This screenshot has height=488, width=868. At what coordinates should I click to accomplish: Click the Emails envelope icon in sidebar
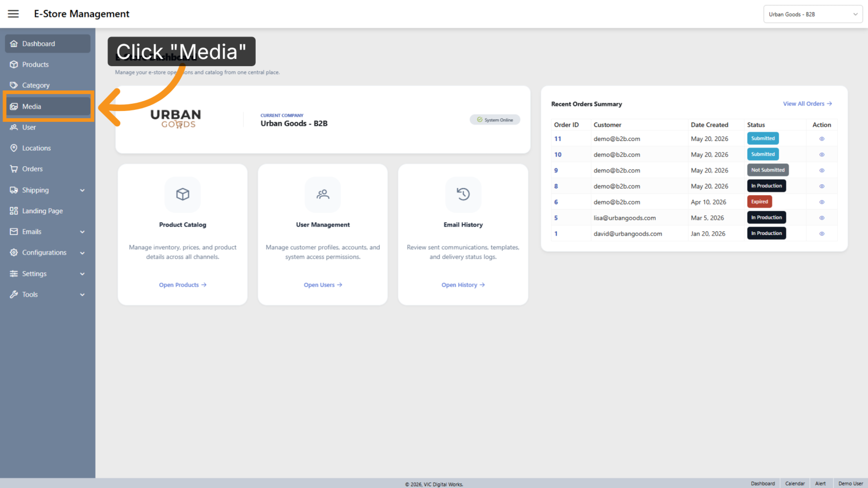click(14, 232)
